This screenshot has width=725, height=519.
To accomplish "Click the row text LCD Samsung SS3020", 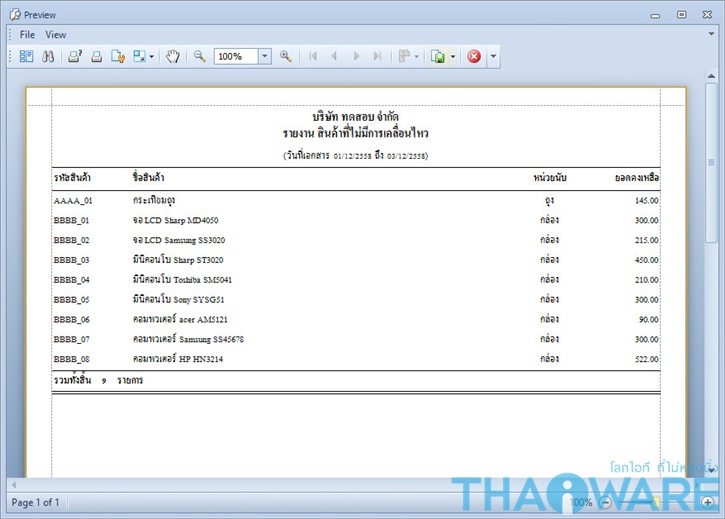I will pos(184,240).
